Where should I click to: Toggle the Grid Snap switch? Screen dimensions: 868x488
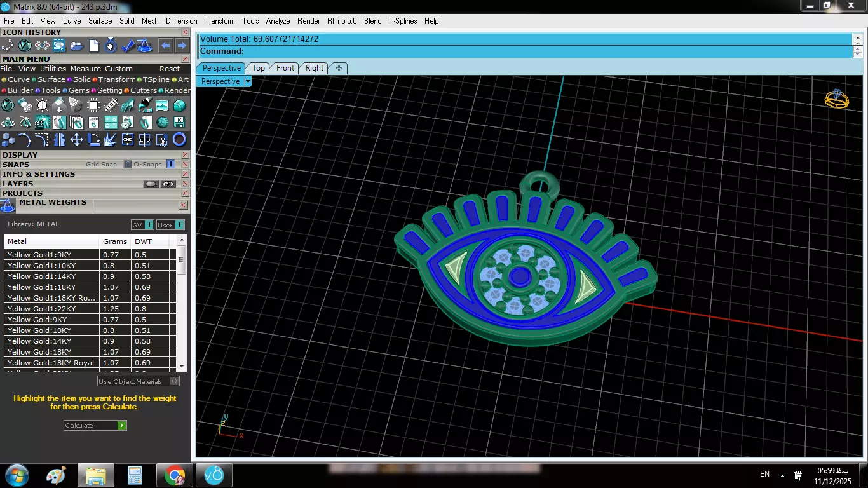pos(127,164)
